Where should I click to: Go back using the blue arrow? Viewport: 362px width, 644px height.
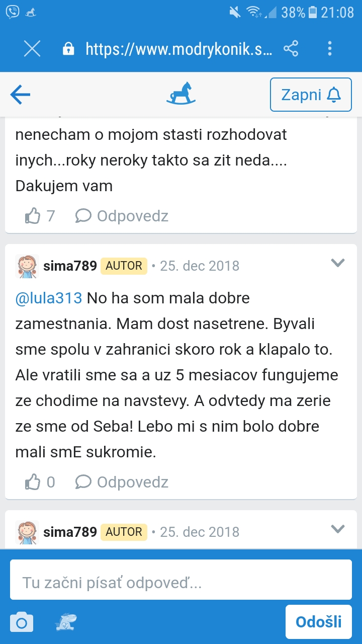(x=21, y=95)
